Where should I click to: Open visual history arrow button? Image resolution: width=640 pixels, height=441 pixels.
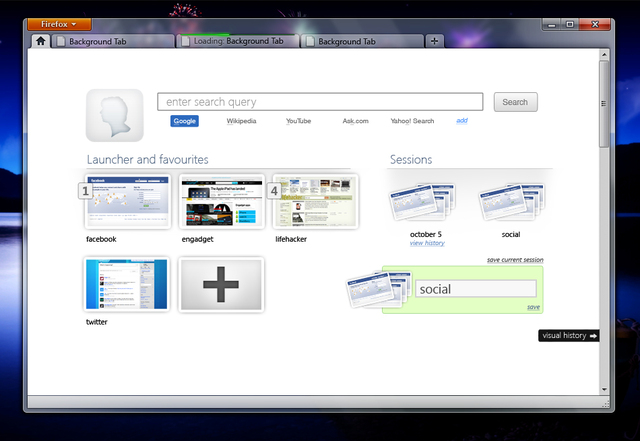(x=569, y=336)
